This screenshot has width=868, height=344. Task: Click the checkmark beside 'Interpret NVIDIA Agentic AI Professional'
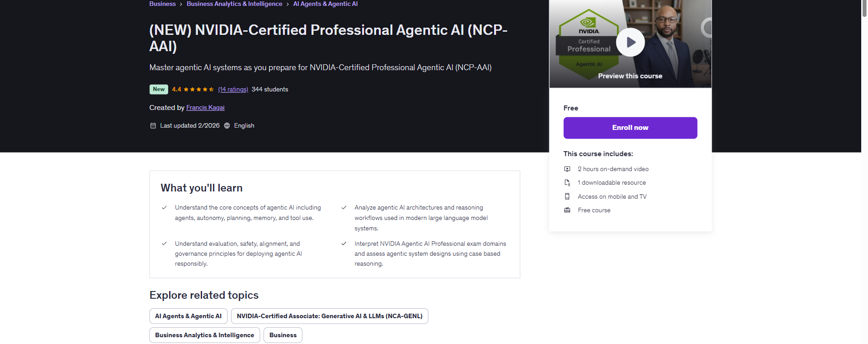point(344,244)
